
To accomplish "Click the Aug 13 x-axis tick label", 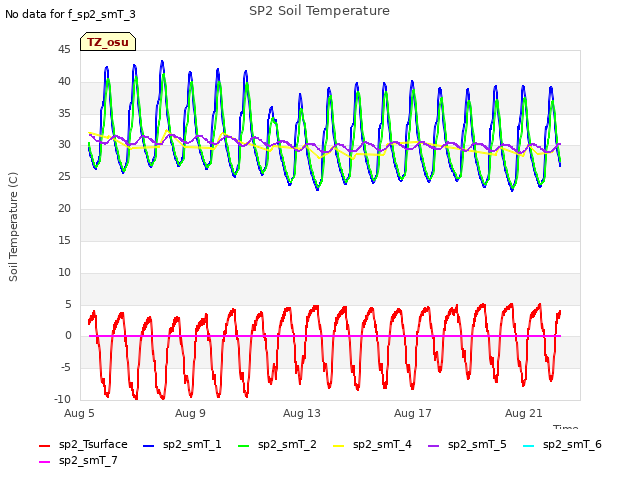I will [x=302, y=413].
